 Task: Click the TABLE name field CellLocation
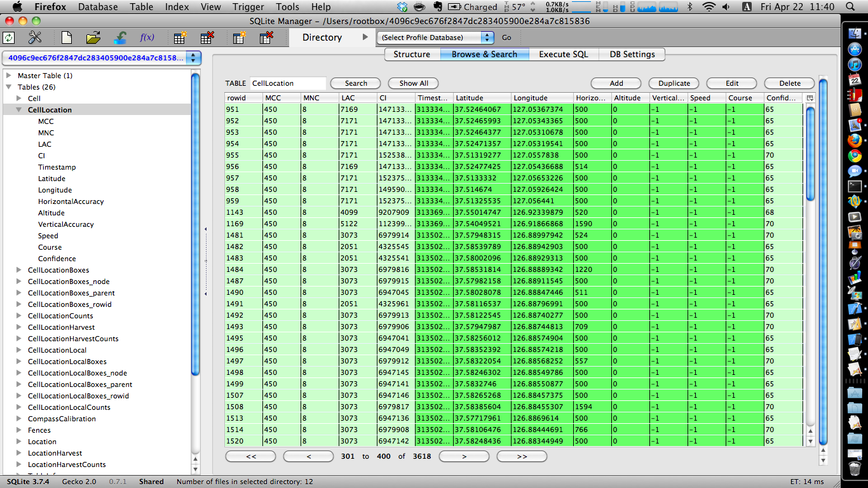click(288, 83)
